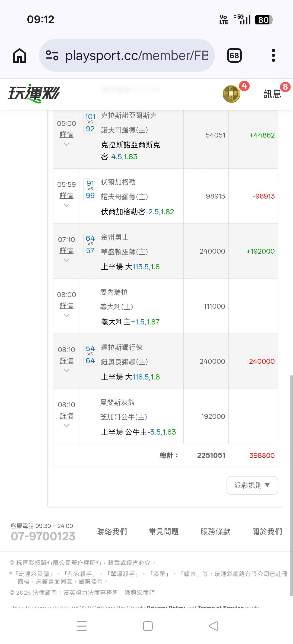Expand chevron under the 05:59 game
Screen dimensions: 293x644
(x=66, y=205)
